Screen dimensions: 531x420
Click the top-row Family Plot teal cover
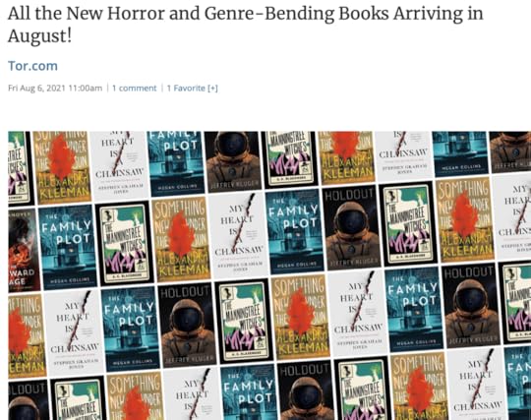[176, 163]
